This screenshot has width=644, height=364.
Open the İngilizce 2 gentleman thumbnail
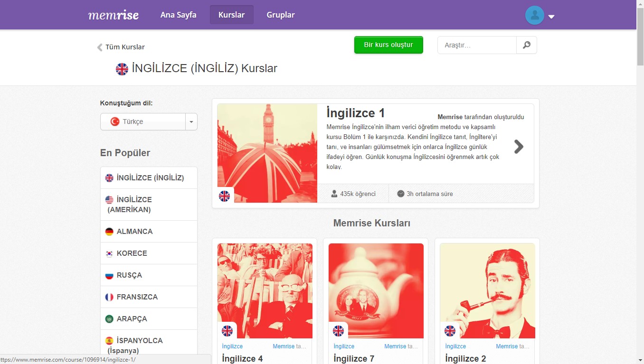(488, 291)
